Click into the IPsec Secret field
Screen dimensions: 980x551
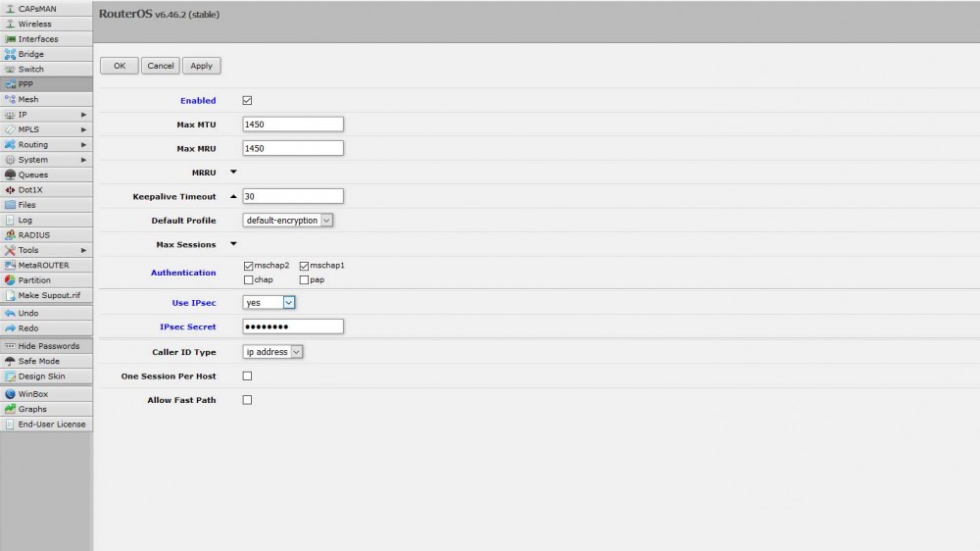coord(293,326)
